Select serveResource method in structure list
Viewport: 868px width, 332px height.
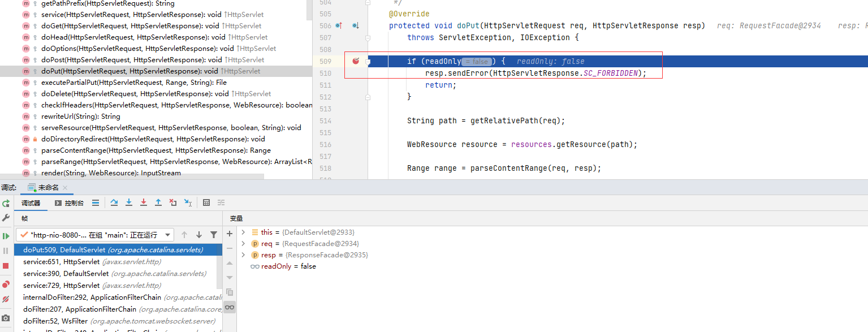pos(156,128)
